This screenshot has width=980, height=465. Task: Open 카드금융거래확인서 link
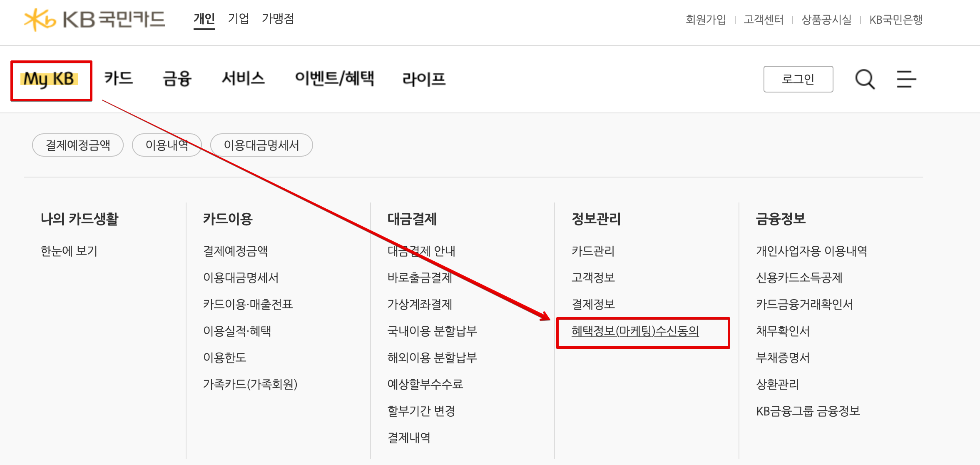804,304
